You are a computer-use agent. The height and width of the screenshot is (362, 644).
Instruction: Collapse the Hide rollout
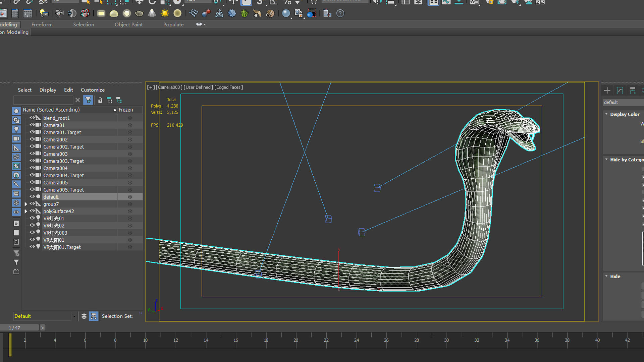coord(606,276)
